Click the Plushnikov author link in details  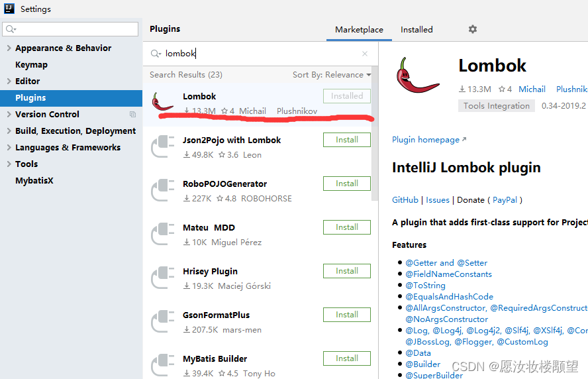coord(572,89)
